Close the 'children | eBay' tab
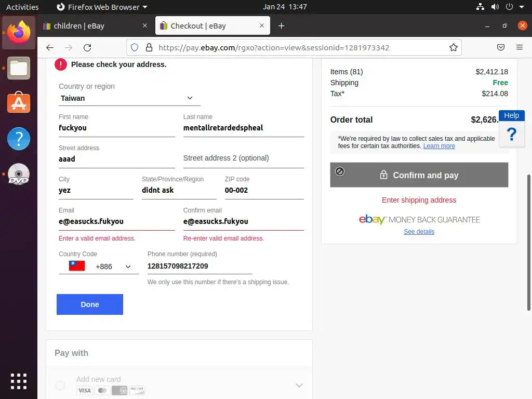This screenshot has width=532, height=399. point(145,25)
